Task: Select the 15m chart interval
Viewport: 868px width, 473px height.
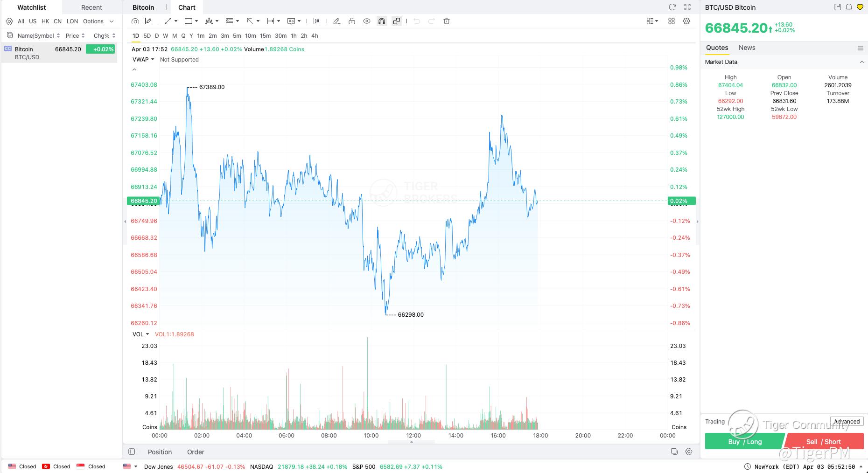Action: click(266, 35)
